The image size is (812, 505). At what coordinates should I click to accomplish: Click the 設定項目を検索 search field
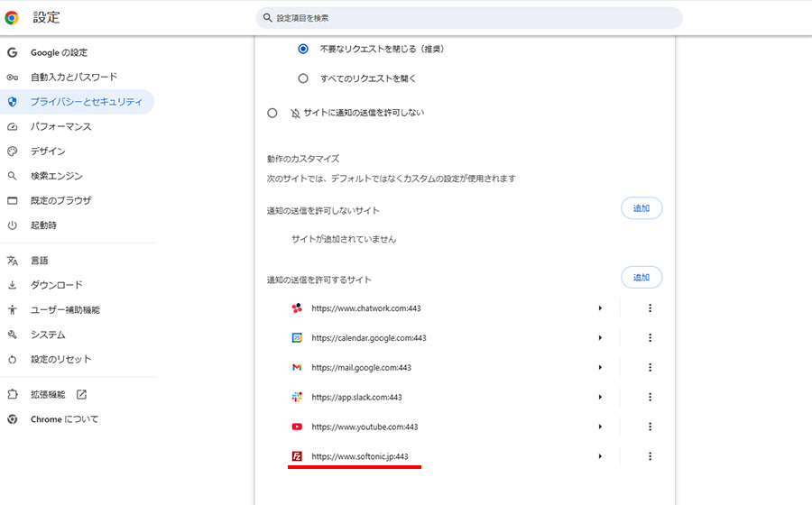click(x=469, y=18)
